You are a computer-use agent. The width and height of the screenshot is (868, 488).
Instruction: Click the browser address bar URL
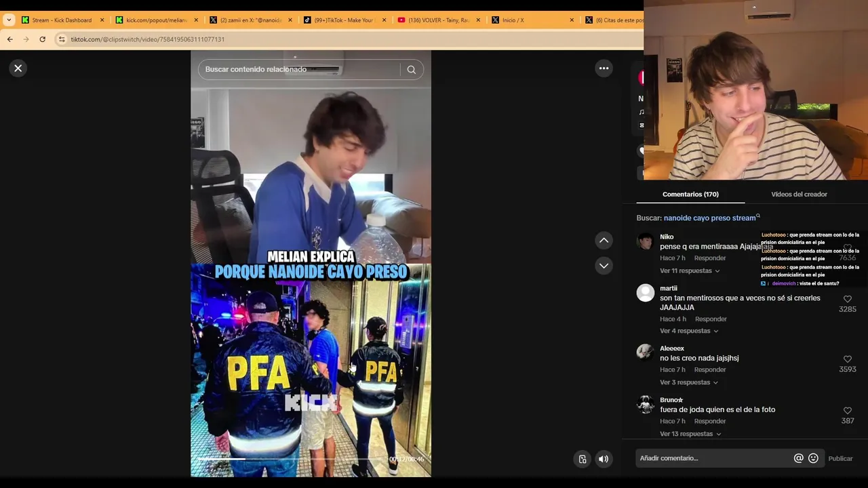(148, 39)
